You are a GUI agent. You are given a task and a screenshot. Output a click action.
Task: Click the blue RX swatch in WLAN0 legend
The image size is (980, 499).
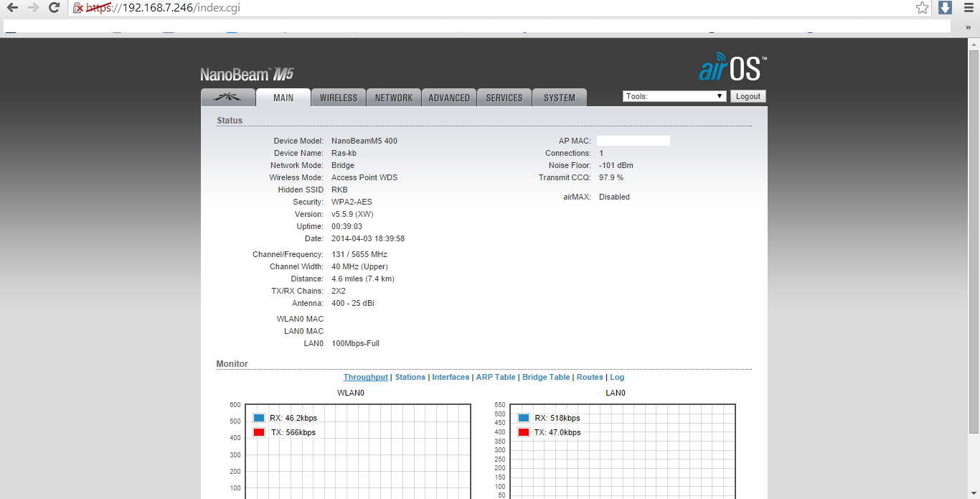[259, 418]
